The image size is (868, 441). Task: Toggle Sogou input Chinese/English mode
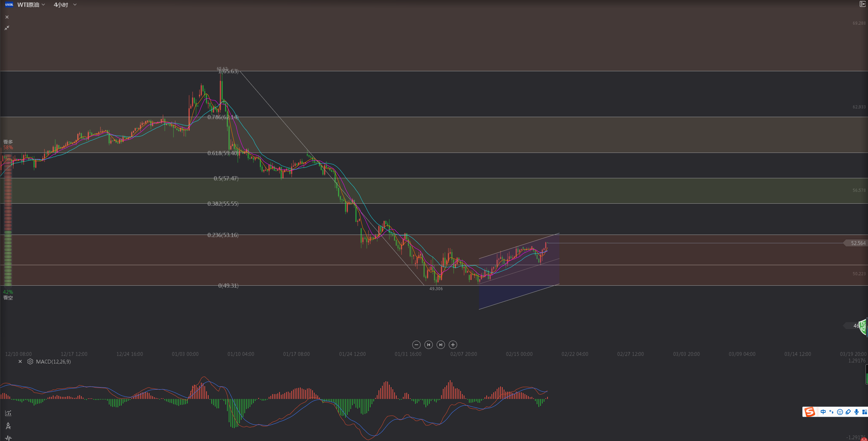click(823, 412)
